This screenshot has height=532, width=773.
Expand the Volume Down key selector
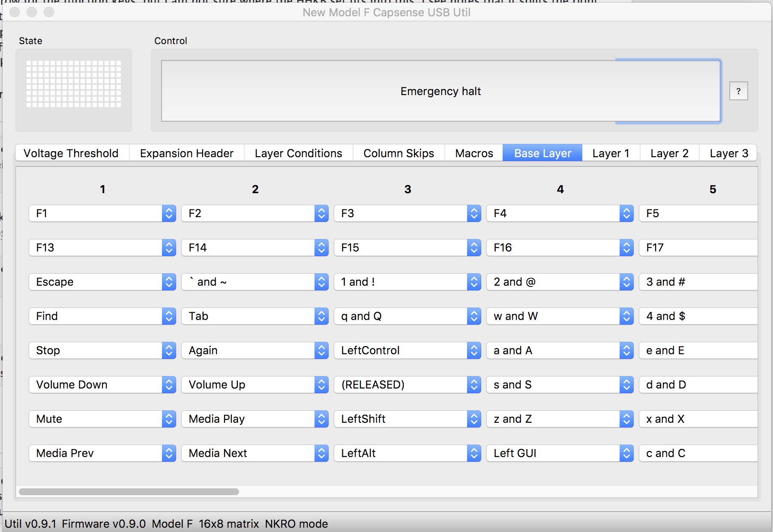(102, 385)
